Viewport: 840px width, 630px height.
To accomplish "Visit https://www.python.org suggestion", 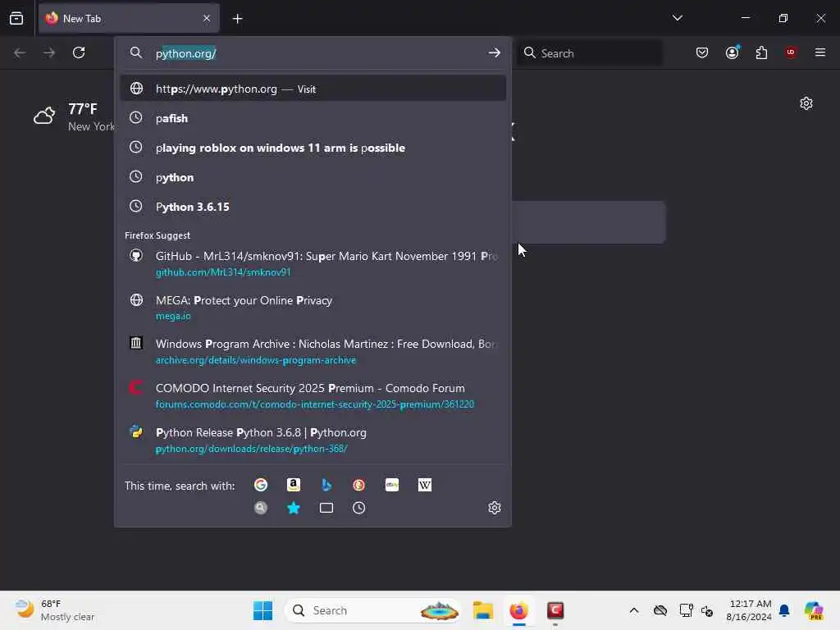I will click(313, 89).
